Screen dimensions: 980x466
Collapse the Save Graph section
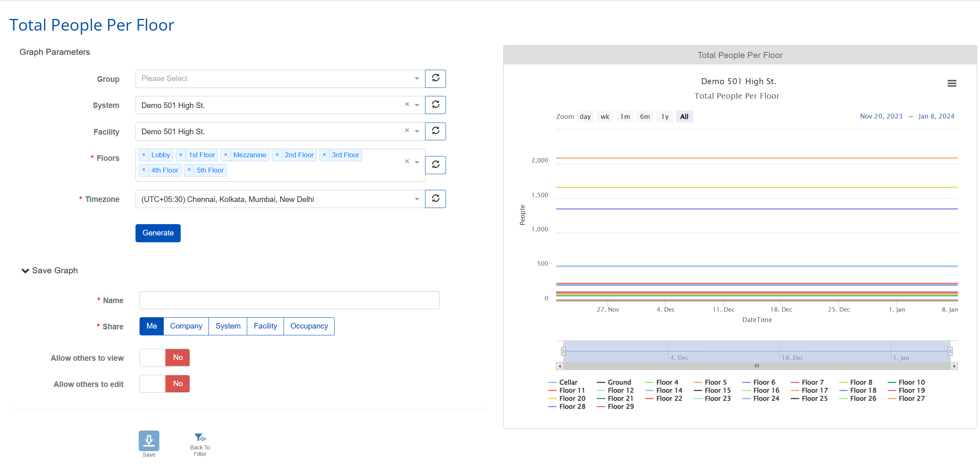[x=25, y=270]
